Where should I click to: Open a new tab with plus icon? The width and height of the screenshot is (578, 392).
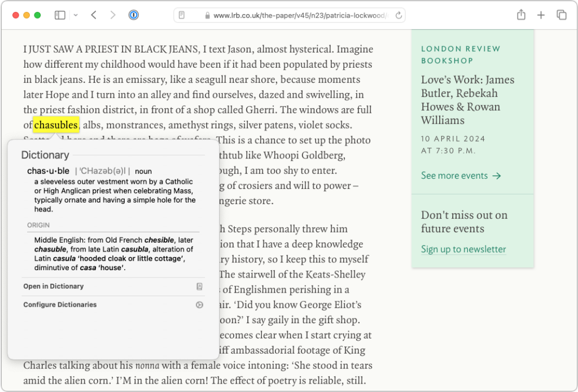[x=541, y=15]
